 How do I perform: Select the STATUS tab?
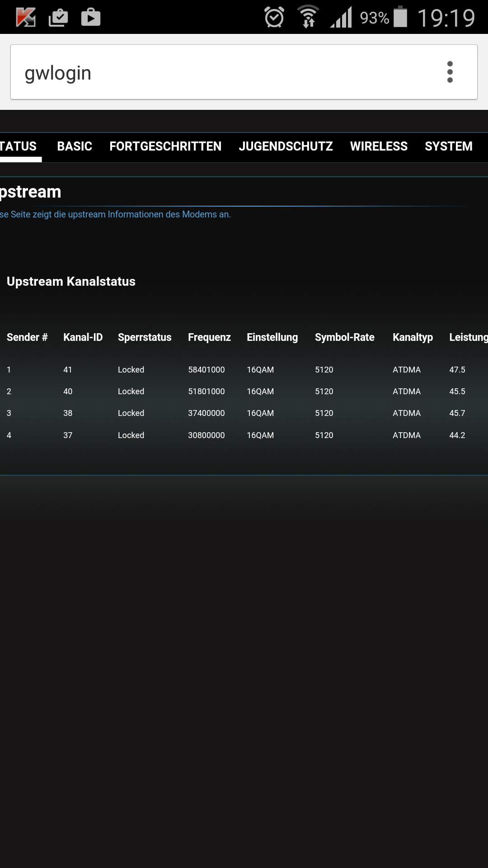[19, 146]
